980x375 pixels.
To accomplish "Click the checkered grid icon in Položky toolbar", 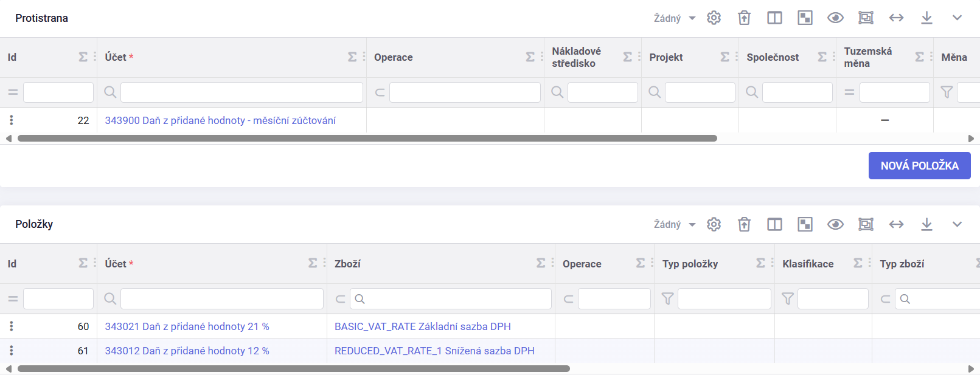I will click(805, 224).
